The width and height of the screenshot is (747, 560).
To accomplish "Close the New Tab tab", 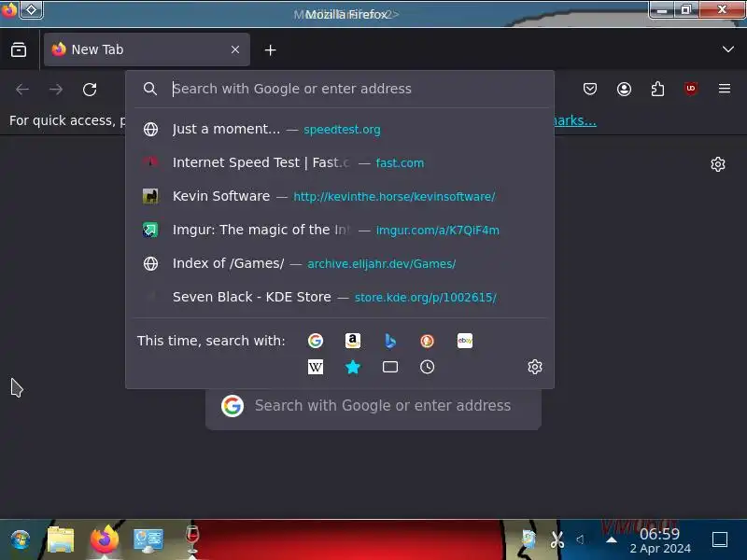I will (235, 49).
